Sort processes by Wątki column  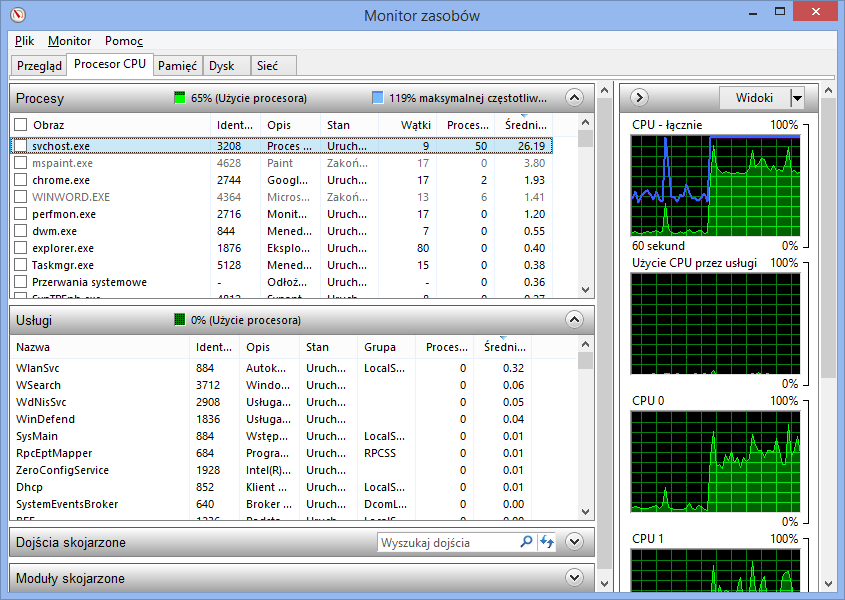click(407, 125)
